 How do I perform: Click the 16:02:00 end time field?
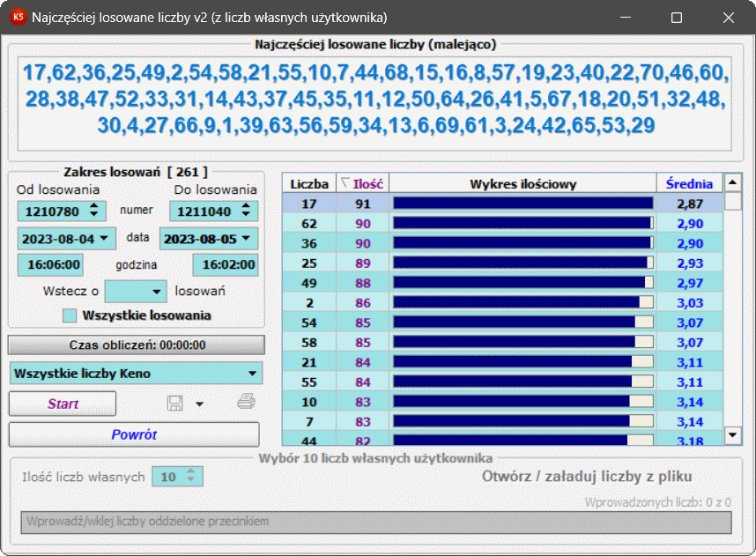pyautogui.click(x=226, y=264)
